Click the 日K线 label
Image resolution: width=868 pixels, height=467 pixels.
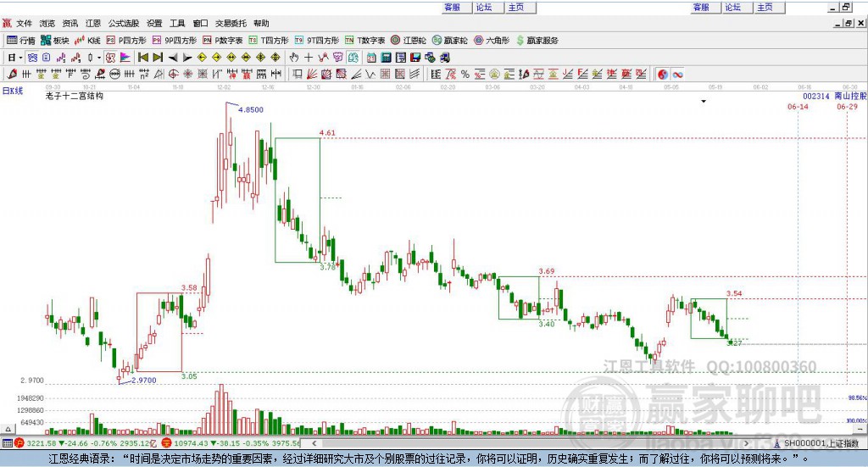click(x=13, y=91)
